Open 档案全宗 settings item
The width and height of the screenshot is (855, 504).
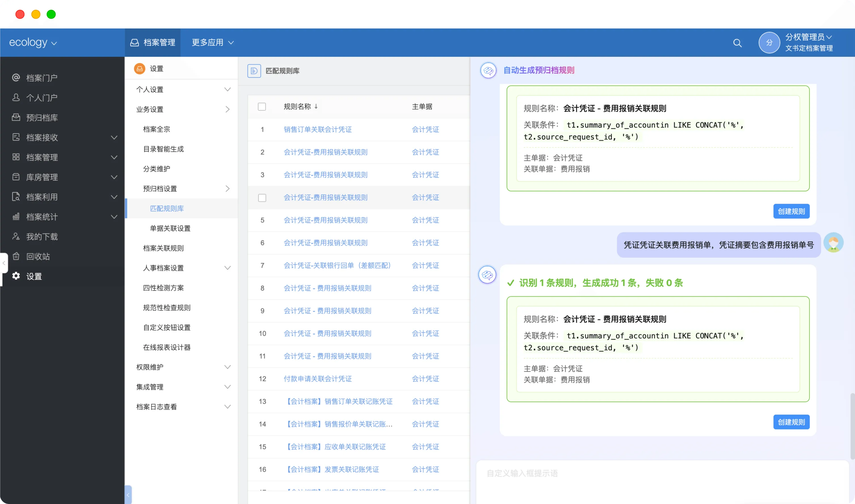156,129
